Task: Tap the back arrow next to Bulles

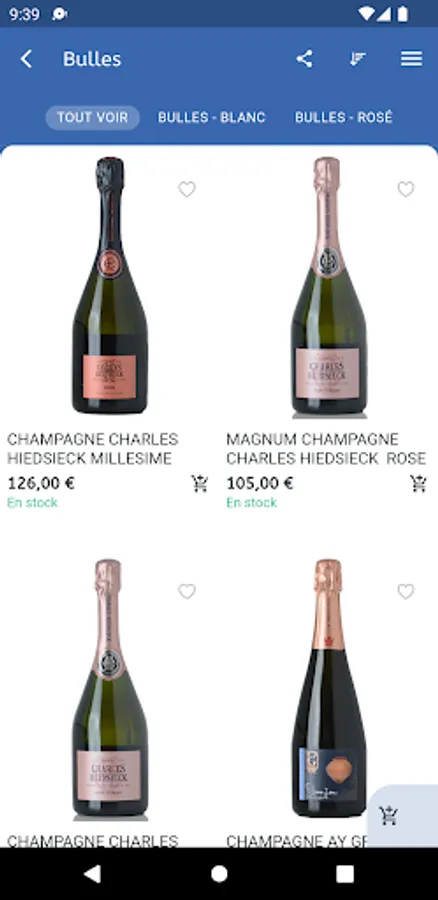Action: point(26,59)
